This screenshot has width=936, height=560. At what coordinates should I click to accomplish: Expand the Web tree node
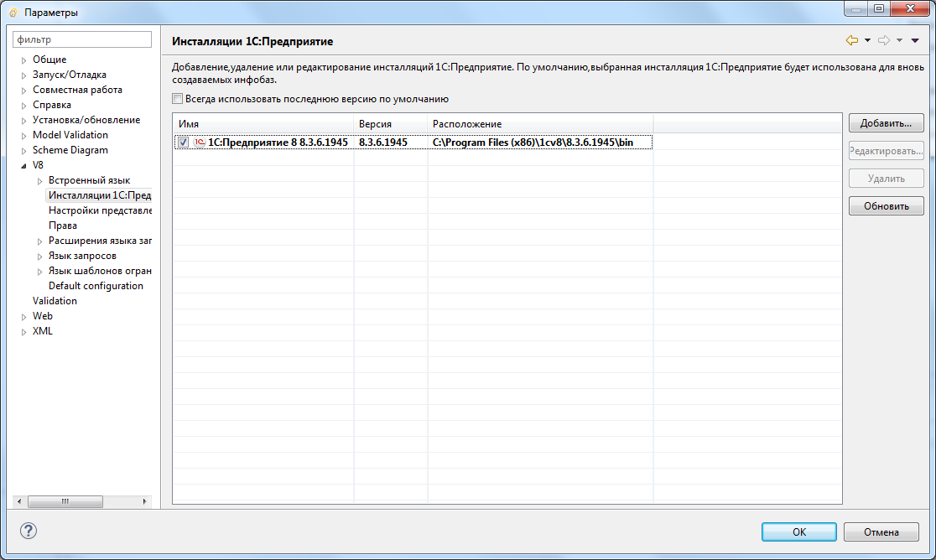pyautogui.click(x=23, y=317)
